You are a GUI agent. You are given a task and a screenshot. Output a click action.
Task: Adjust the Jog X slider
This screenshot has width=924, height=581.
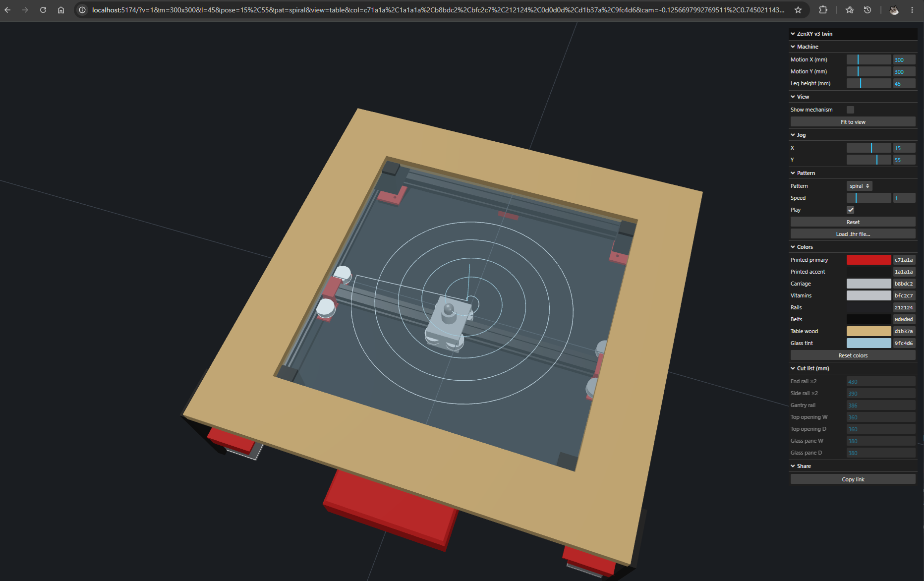point(868,148)
